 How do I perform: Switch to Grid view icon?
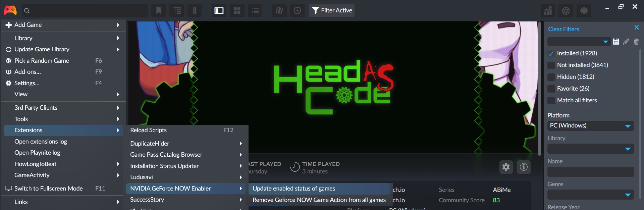tap(237, 10)
